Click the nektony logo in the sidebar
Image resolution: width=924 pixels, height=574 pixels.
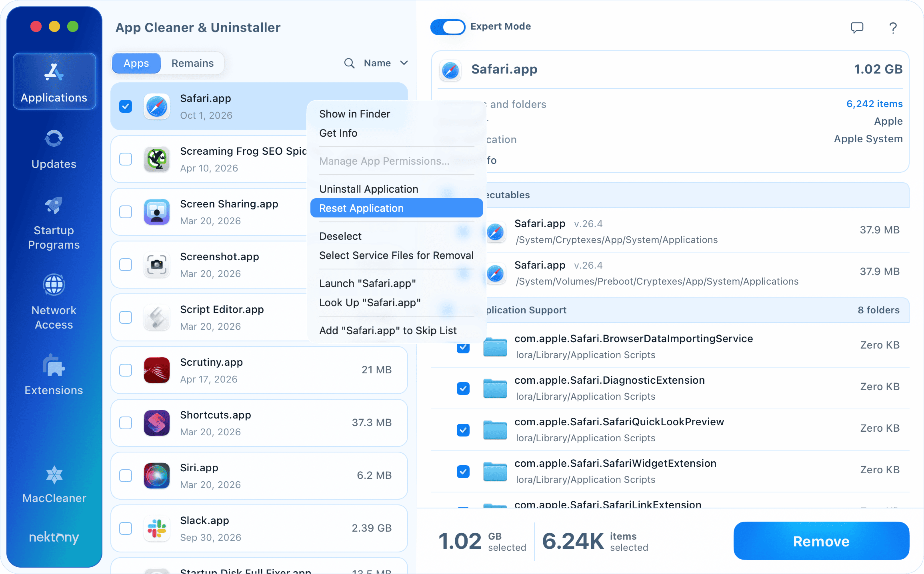coord(54,538)
